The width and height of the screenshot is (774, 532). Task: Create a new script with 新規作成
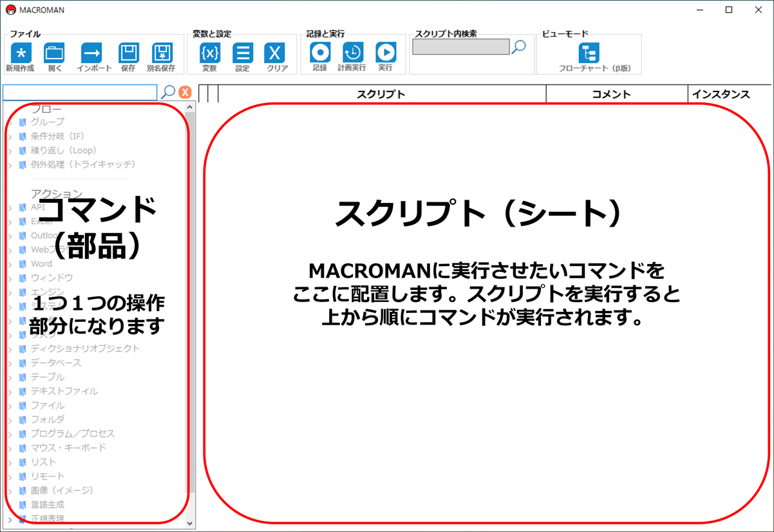click(x=21, y=53)
